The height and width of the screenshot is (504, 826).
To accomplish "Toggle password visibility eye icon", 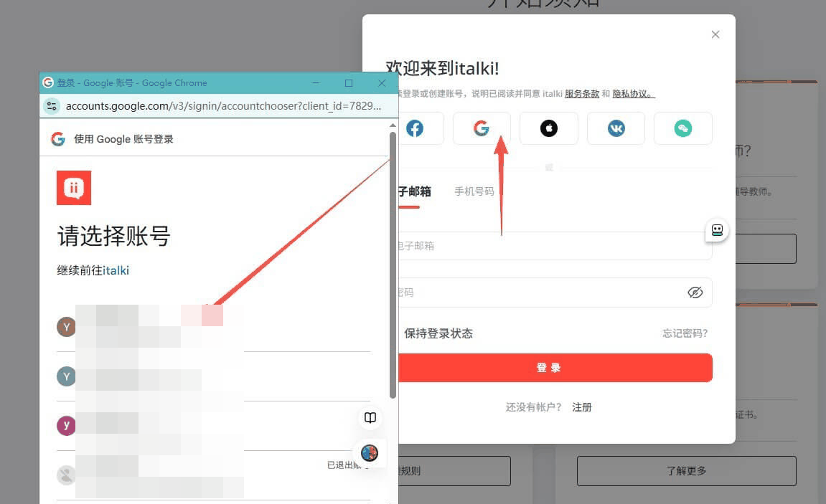I will (695, 293).
